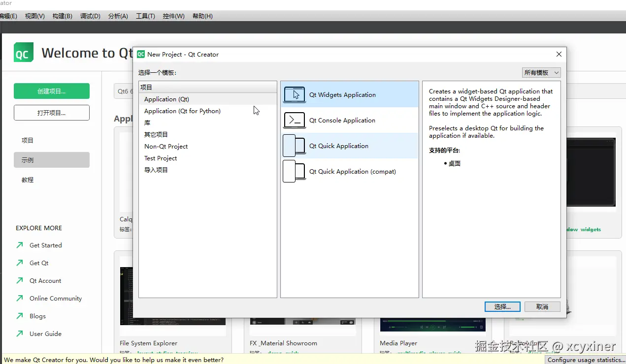Select the Non-Qt Project category

click(208, 146)
